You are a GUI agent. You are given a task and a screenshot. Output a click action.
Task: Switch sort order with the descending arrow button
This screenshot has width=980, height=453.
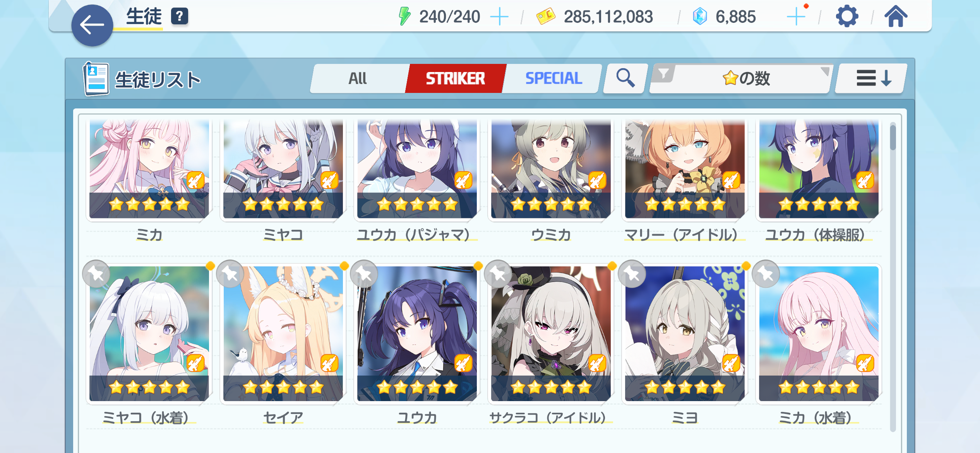coord(872,78)
